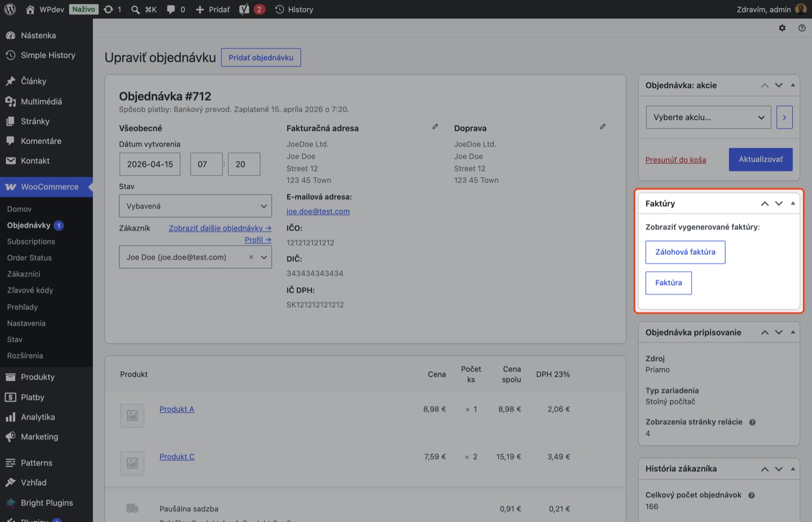Go to Objednávky submenu item
Viewport: 812px width, 522px height.
click(28, 225)
